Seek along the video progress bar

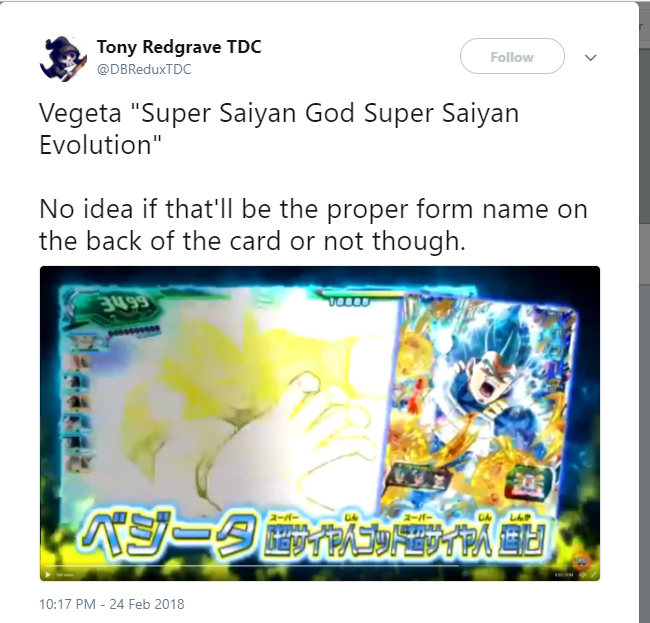point(252,566)
